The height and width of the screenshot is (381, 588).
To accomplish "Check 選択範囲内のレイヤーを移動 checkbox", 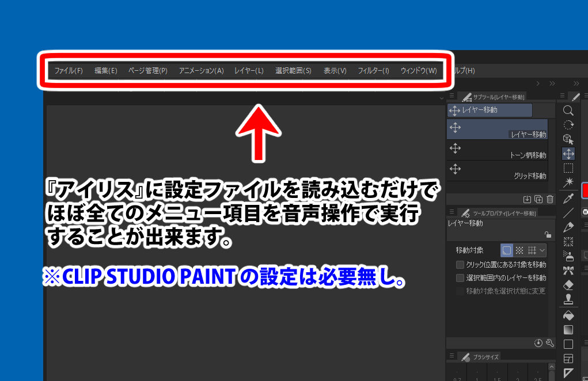I will coord(460,278).
